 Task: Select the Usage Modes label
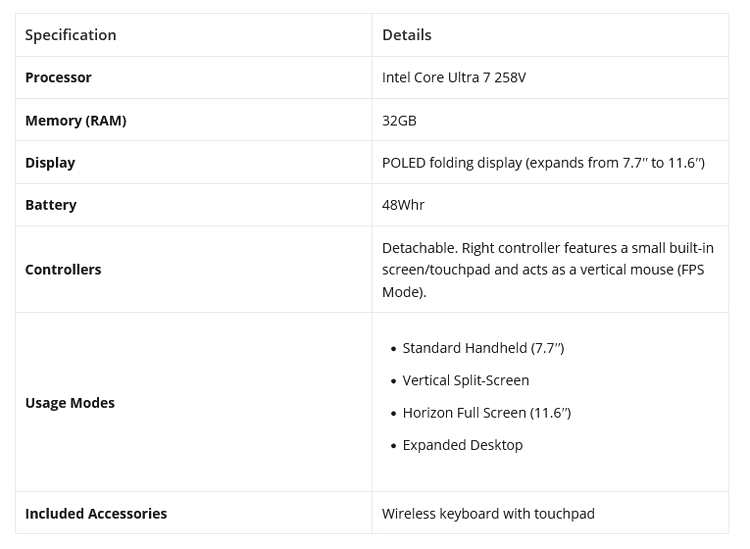pyautogui.click(x=70, y=403)
